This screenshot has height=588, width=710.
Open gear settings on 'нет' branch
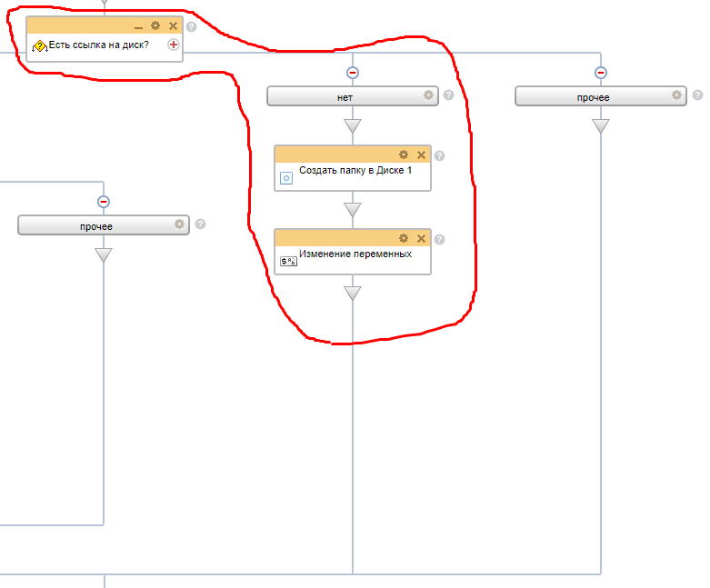pyautogui.click(x=428, y=95)
